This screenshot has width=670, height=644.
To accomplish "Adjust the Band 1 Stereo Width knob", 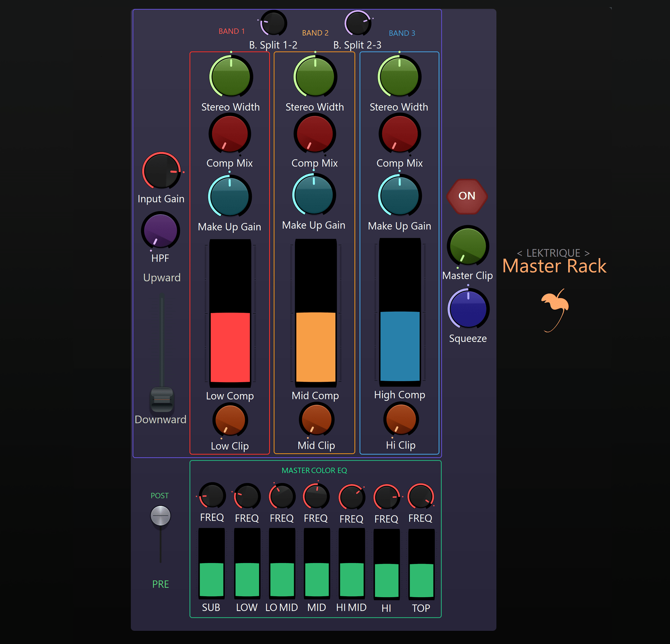I will (x=231, y=76).
